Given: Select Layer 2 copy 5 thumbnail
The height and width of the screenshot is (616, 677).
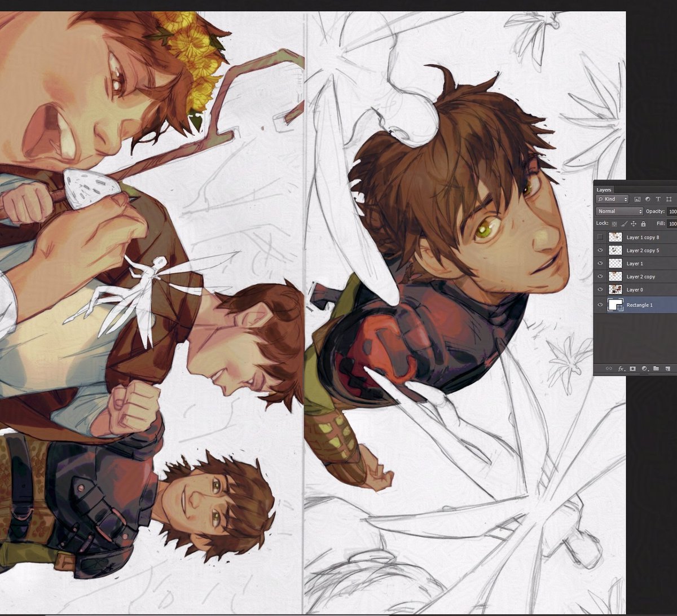Looking at the screenshot, I should click(616, 250).
